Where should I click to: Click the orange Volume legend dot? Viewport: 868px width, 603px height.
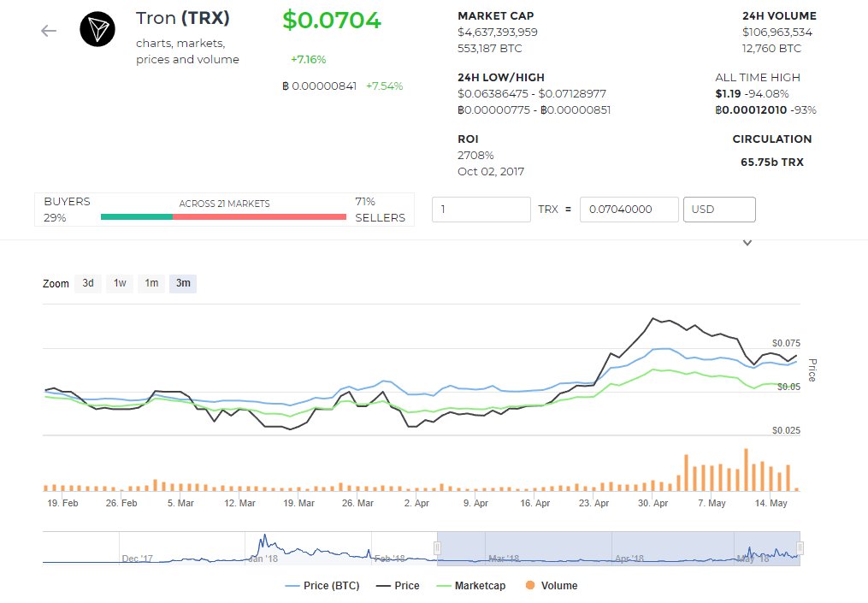click(530, 585)
